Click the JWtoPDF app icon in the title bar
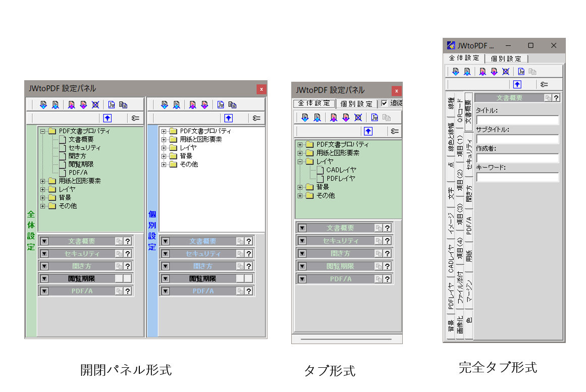The height and width of the screenshot is (392, 586). click(x=450, y=46)
